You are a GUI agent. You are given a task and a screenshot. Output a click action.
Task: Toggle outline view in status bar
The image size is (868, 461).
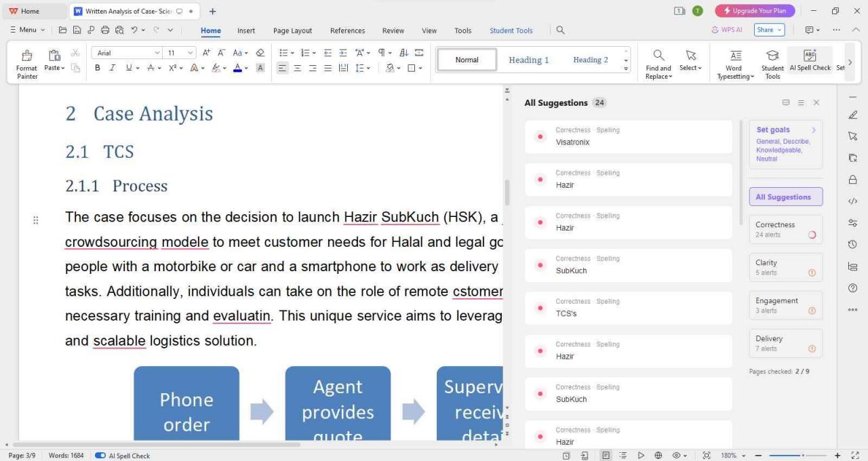coord(623,456)
